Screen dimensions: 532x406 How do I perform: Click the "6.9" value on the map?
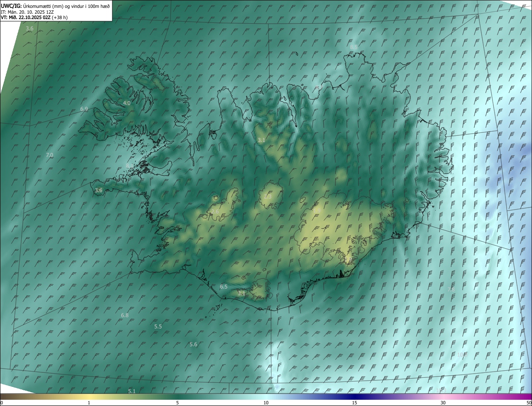pos(84,109)
